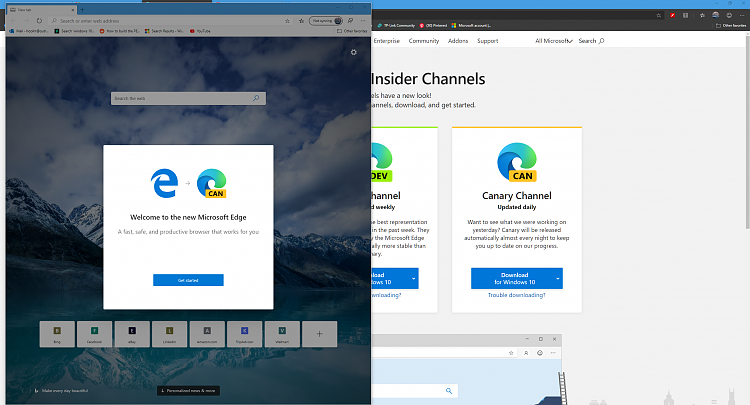The height and width of the screenshot is (405, 750).
Task: Open Other favorites folder in front window
Action: click(352, 31)
